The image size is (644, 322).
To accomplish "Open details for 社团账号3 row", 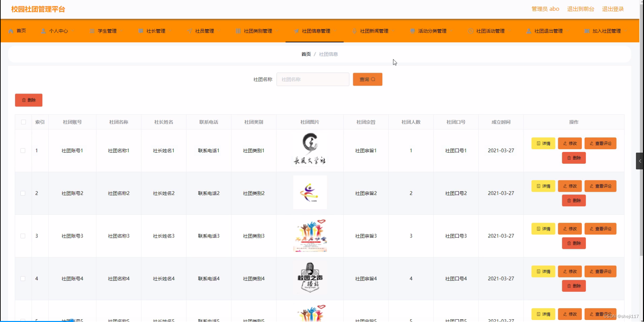I will (543, 229).
